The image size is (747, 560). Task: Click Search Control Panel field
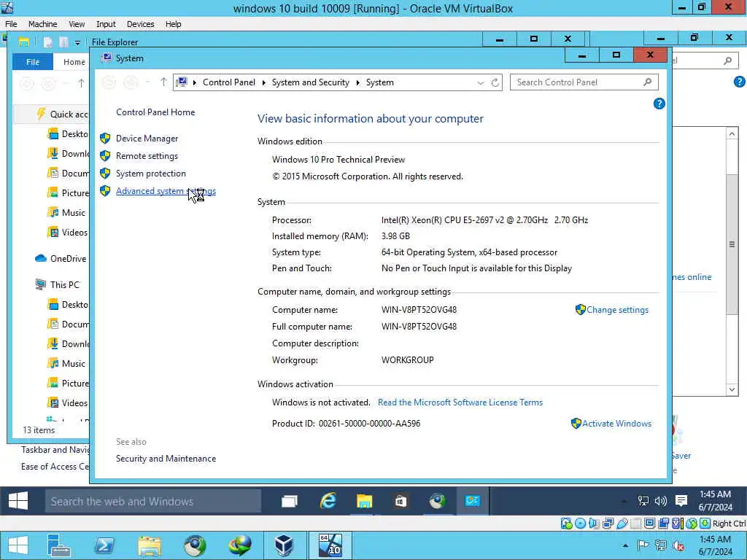584,82
